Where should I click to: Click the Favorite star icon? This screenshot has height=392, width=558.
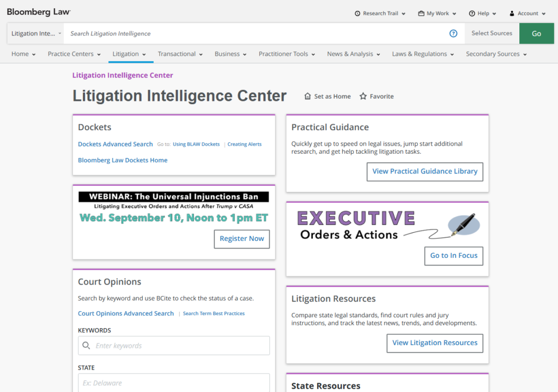pos(363,97)
